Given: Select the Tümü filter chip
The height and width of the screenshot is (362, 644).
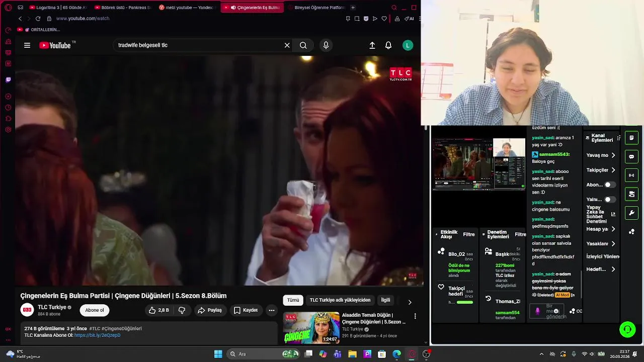Looking at the screenshot, I should coord(293,300).
